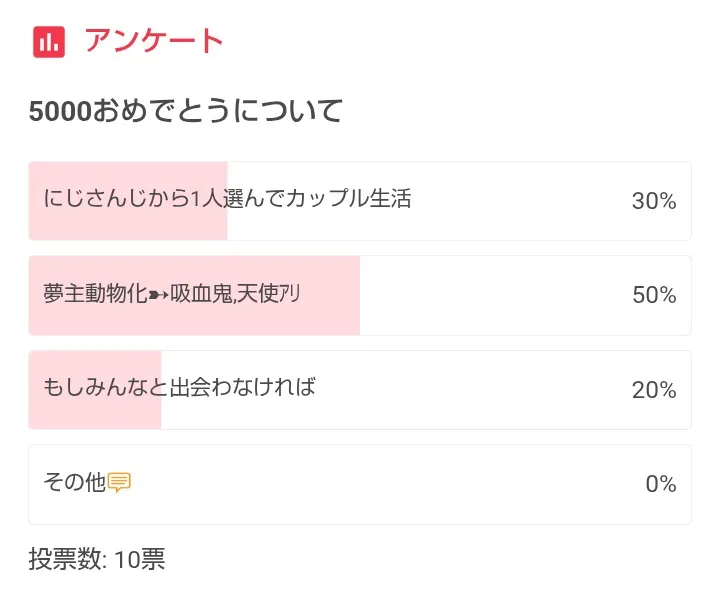This screenshot has height=601, width=720.
Task: Click the 20% result value
Action: (654, 390)
